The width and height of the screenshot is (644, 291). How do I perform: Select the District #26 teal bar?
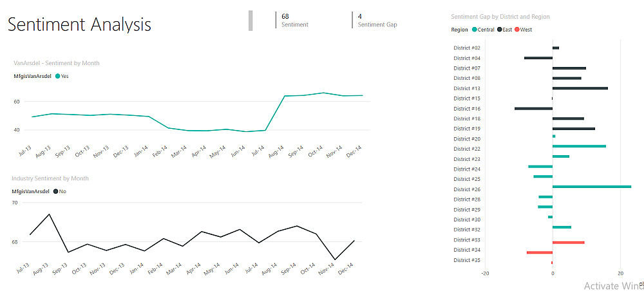591,187
